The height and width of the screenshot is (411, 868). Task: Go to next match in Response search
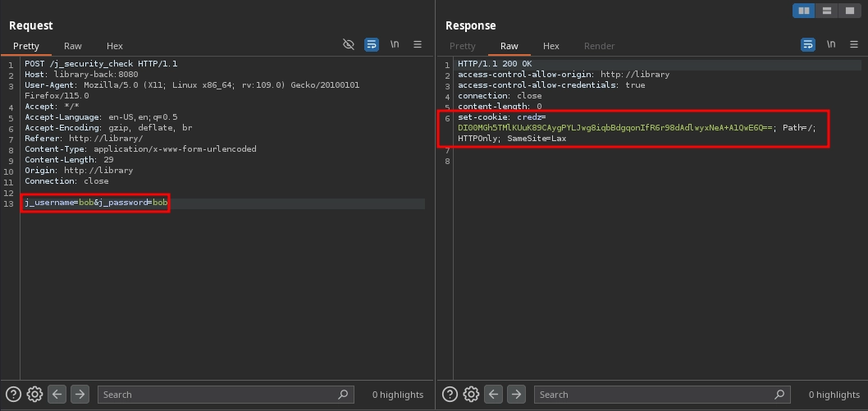[x=516, y=395]
